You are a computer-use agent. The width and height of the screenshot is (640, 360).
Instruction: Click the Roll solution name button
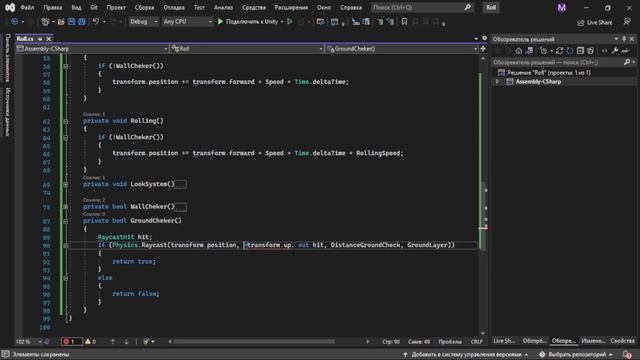click(491, 7)
